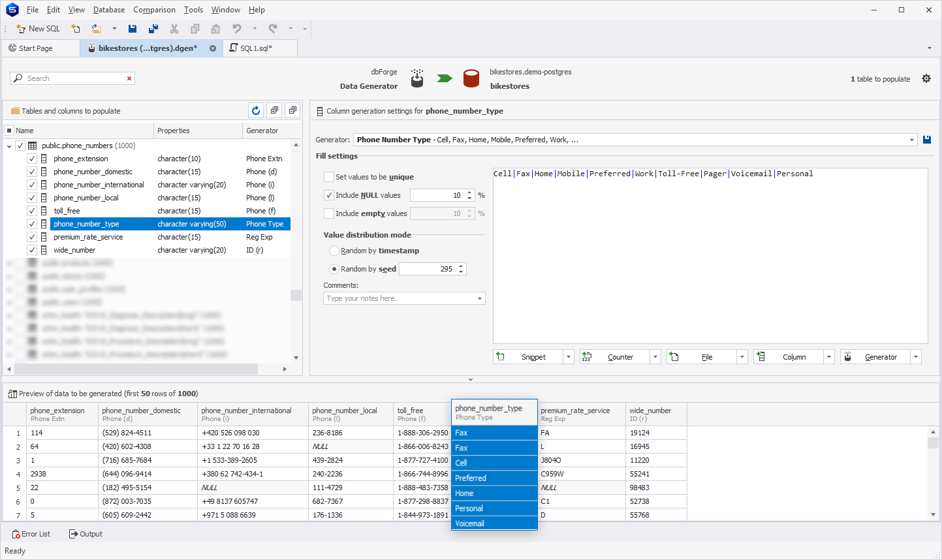This screenshot has width=942, height=560.
Task: Open the Generator combo box dropdown
Action: 912,140
